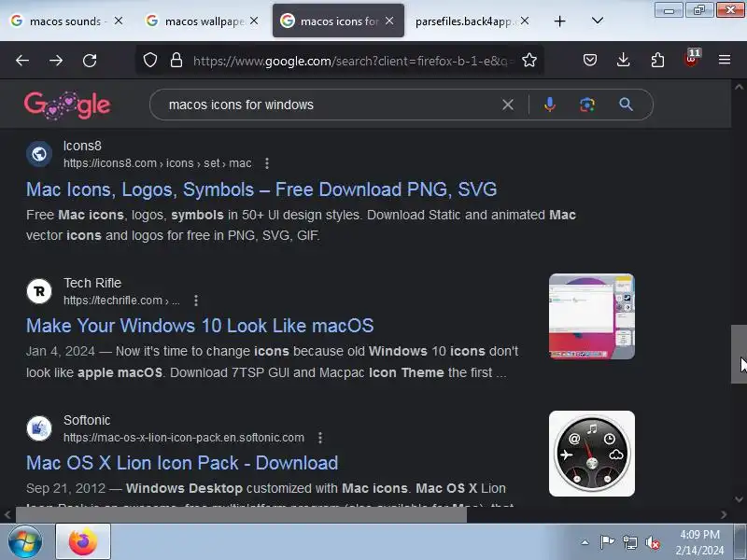Open Make Your Windows 10 Look Like macOS
The height and width of the screenshot is (560, 747).
(200, 326)
